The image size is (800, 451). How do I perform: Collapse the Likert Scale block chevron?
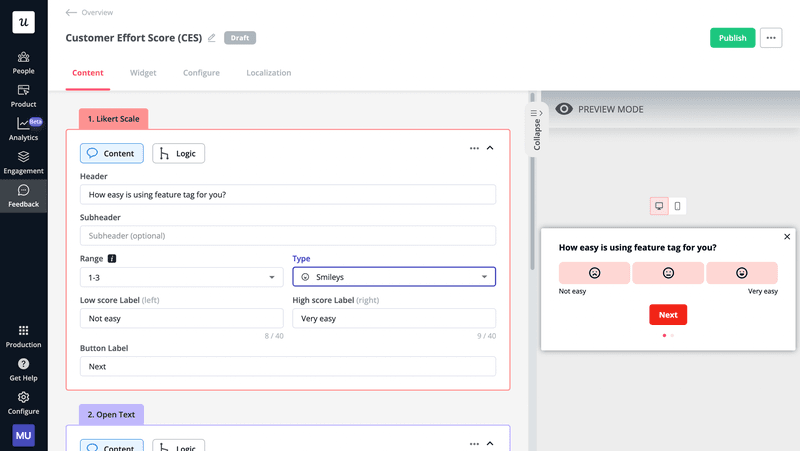tap(490, 148)
